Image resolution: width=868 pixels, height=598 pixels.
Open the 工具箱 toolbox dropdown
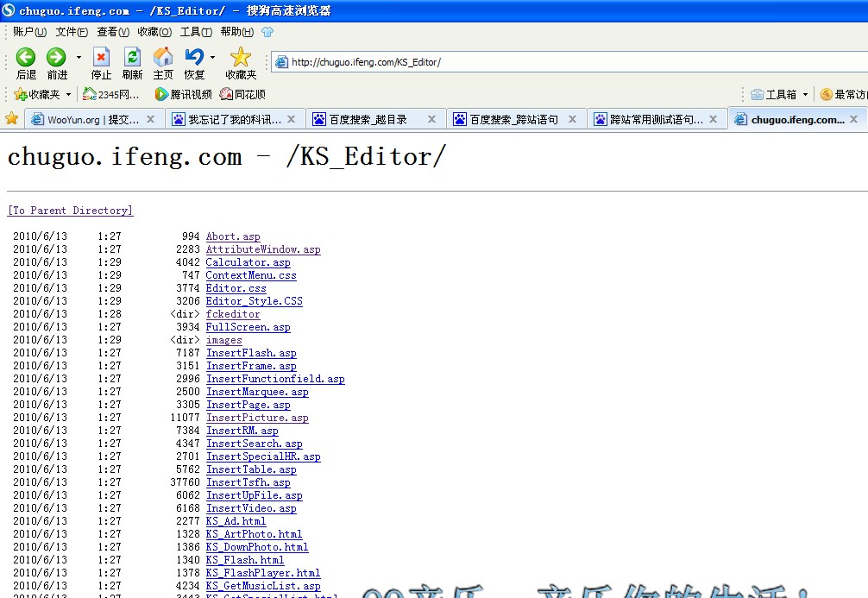click(x=779, y=95)
